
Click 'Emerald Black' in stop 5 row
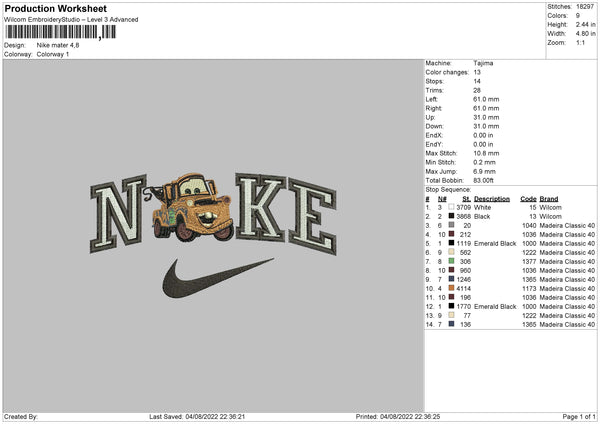(x=495, y=243)
